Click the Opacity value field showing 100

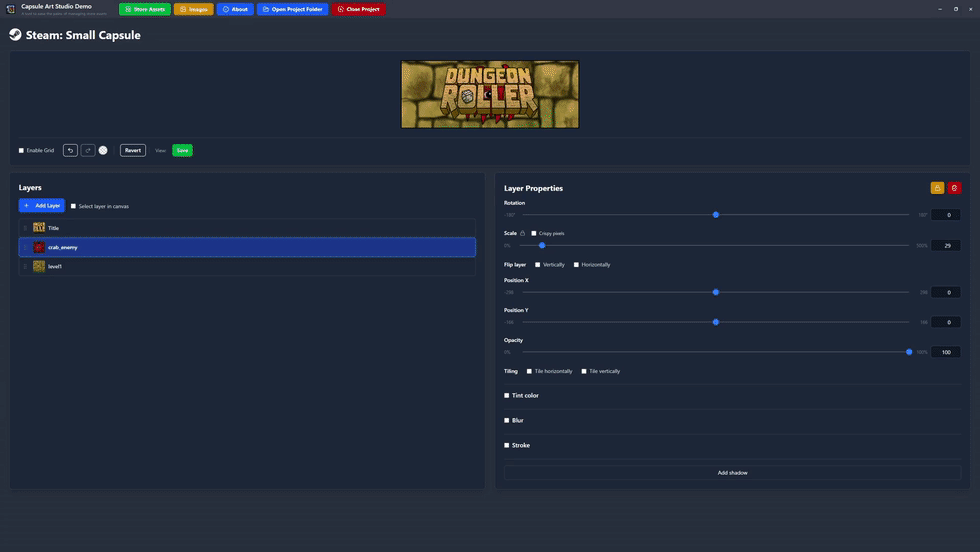pos(946,352)
